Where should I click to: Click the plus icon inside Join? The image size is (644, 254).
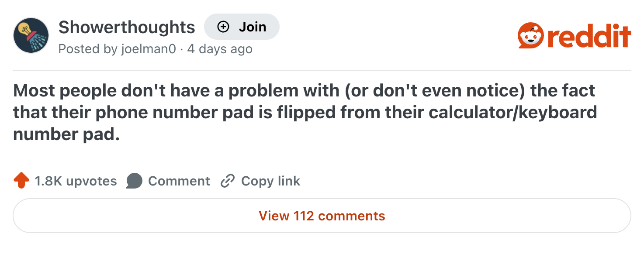pos(223,27)
